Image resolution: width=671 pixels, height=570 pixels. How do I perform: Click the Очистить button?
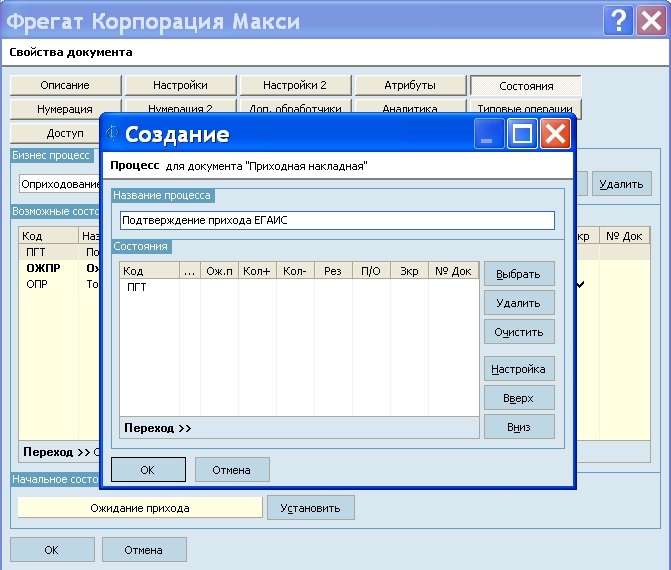(x=519, y=332)
